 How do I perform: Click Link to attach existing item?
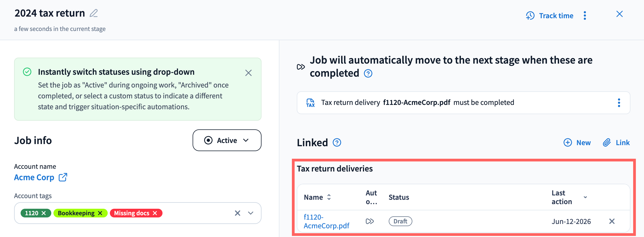tap(616, 142)
